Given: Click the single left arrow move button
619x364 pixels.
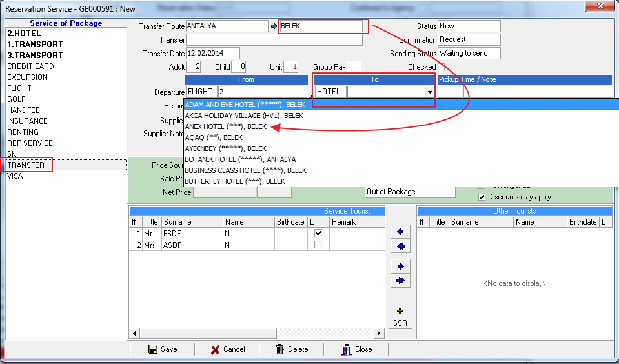Looking at the screenshot, I should coord(400,231).
